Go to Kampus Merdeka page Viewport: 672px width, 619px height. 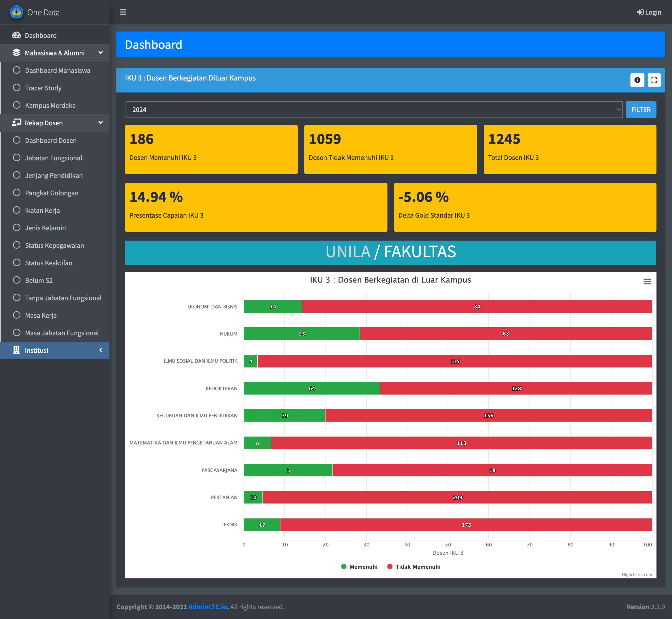pos(50,105)
